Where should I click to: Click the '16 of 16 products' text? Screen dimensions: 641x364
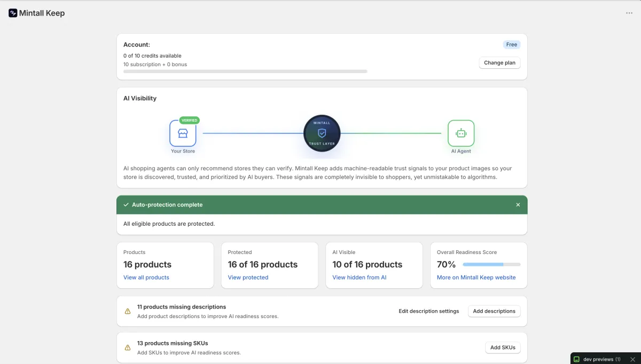click(263, 265)
